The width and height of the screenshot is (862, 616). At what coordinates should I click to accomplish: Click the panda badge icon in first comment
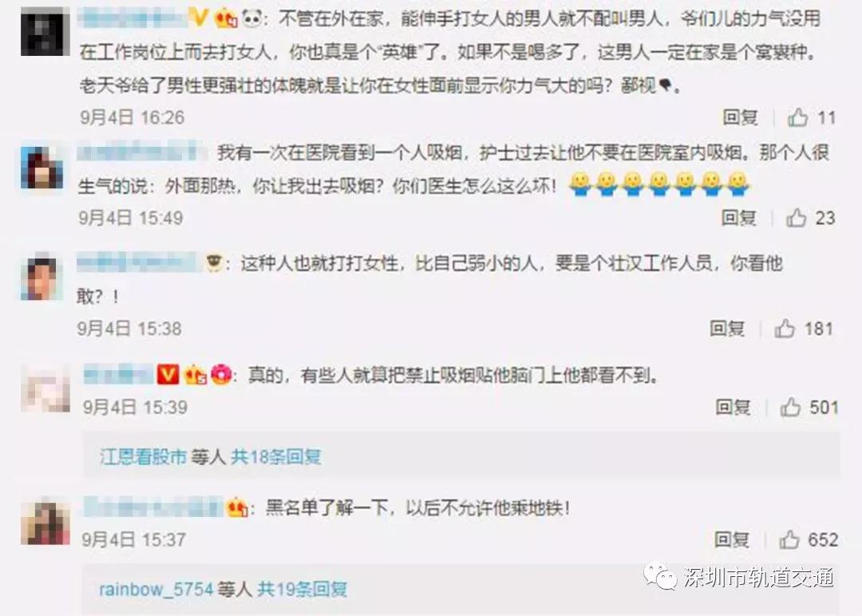tap(252, 20)
